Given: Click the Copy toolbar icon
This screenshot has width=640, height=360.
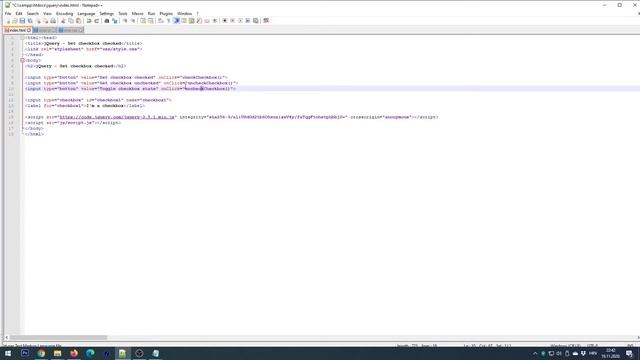Looking at the screenshot, I should coord(71,21).
